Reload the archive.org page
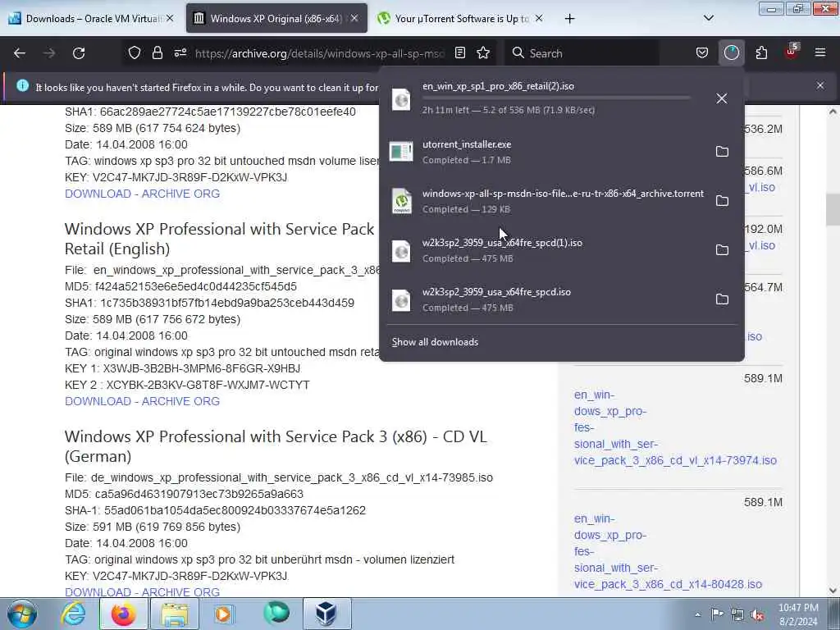Viewport: 840px width, 630px height. (79, 53)
